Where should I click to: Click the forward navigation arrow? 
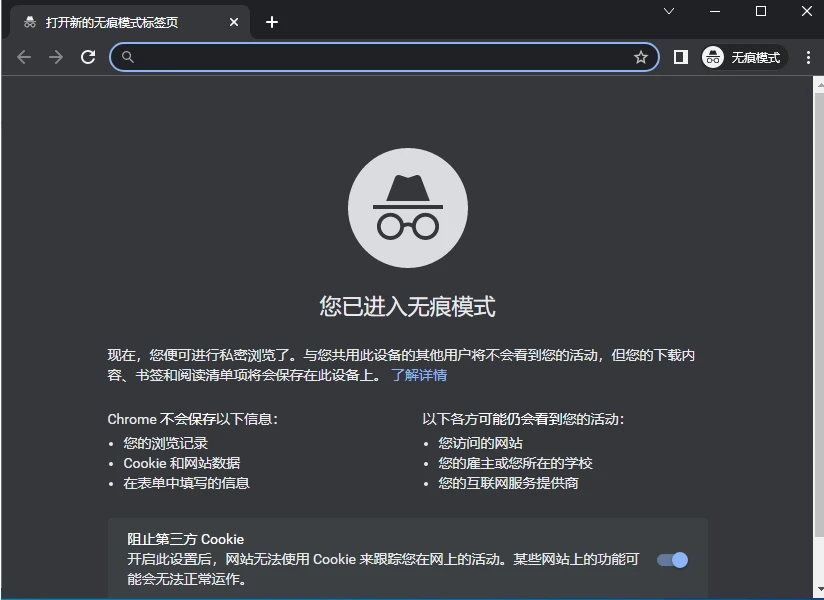click(x=56, y=57)
